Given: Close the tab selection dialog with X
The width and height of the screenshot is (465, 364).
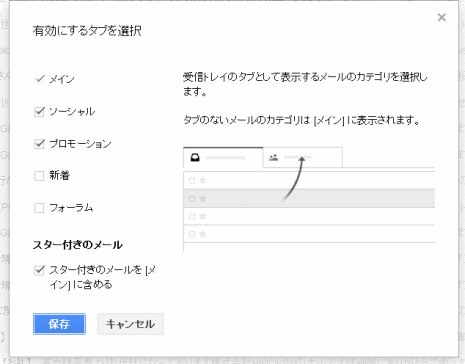Looking at the screenshot, I should 442,17.
